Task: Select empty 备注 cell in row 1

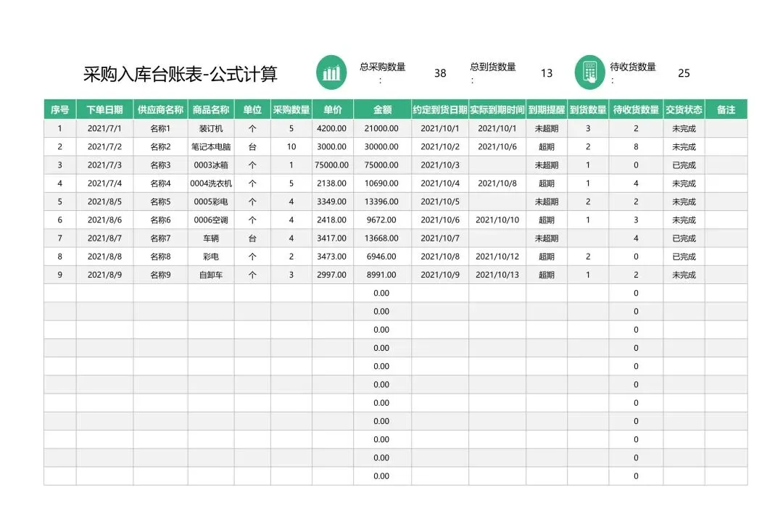Action: [726, 128]
